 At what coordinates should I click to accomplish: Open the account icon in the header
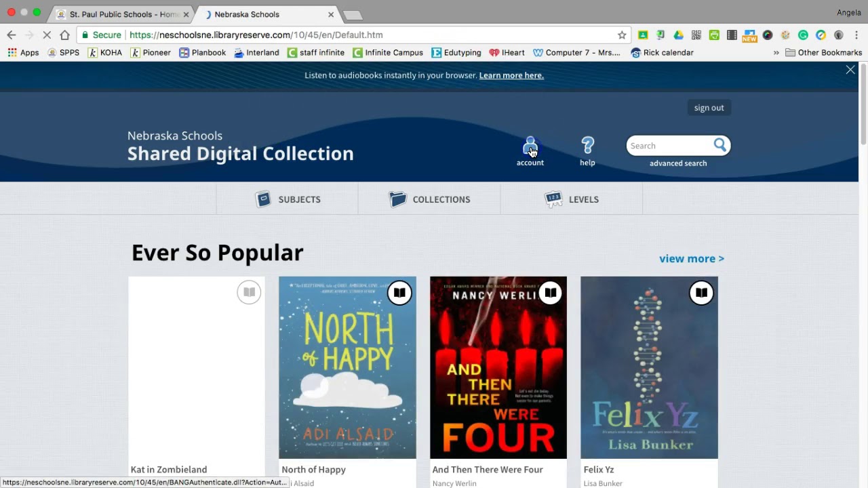530,146
